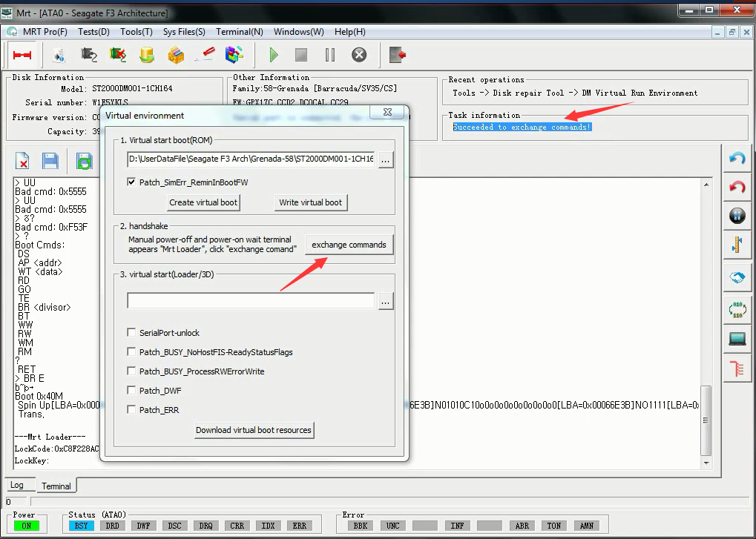Click the round grey X cancel icon
Screen dimensions: 756x539
pyautogui.click(x=359, y=55)
